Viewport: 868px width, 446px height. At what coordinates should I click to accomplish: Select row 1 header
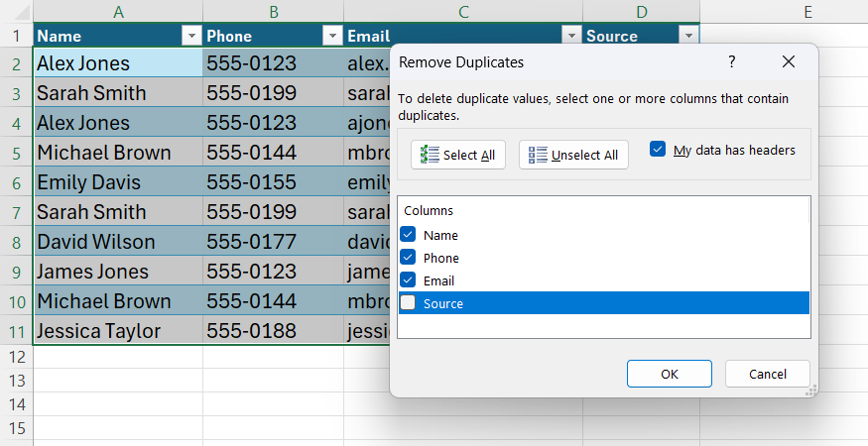click(17, 36)
